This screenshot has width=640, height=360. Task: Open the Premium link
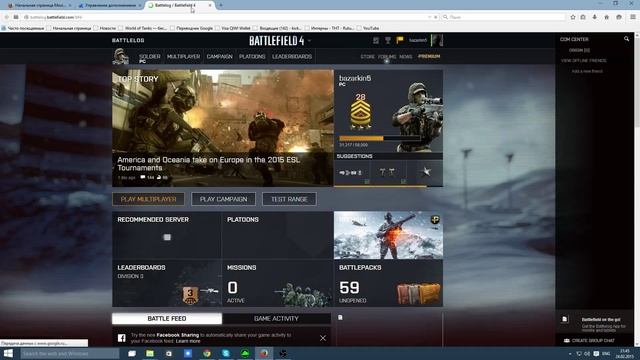click(x=429, y=56)
